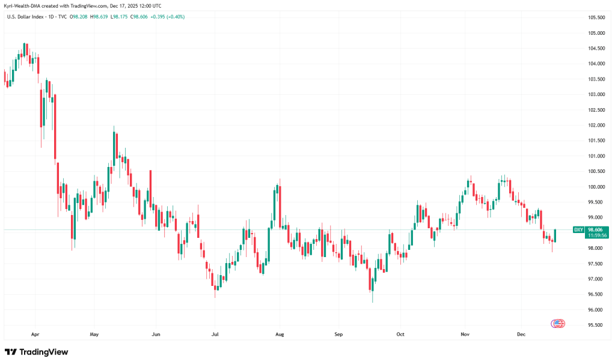615x364 pixels.
Task: Click the US flag icon near price axis
Action: pos(558,323)
